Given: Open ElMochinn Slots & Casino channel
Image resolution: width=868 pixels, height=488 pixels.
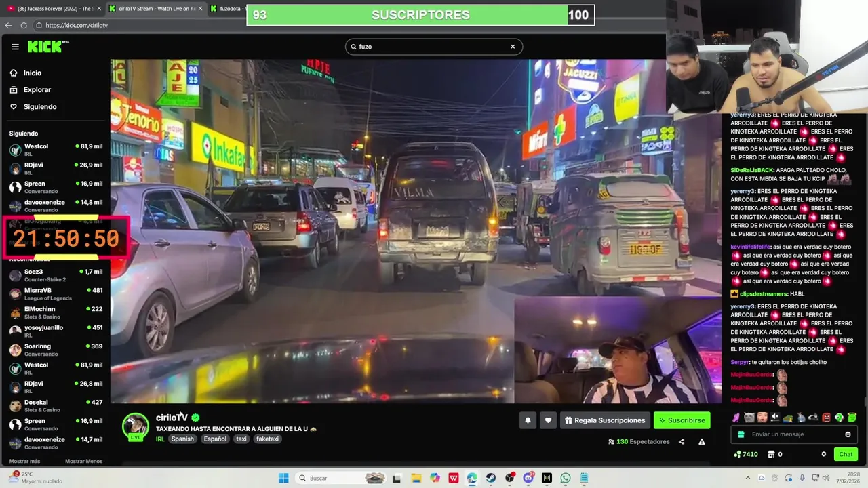Looking at the screenshot, I should point(56,312).
